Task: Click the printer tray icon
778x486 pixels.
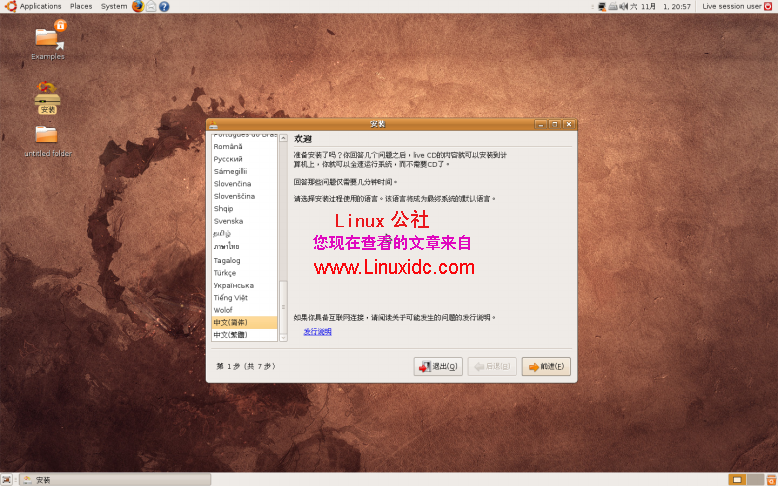Action: click(x=613, y=6)
